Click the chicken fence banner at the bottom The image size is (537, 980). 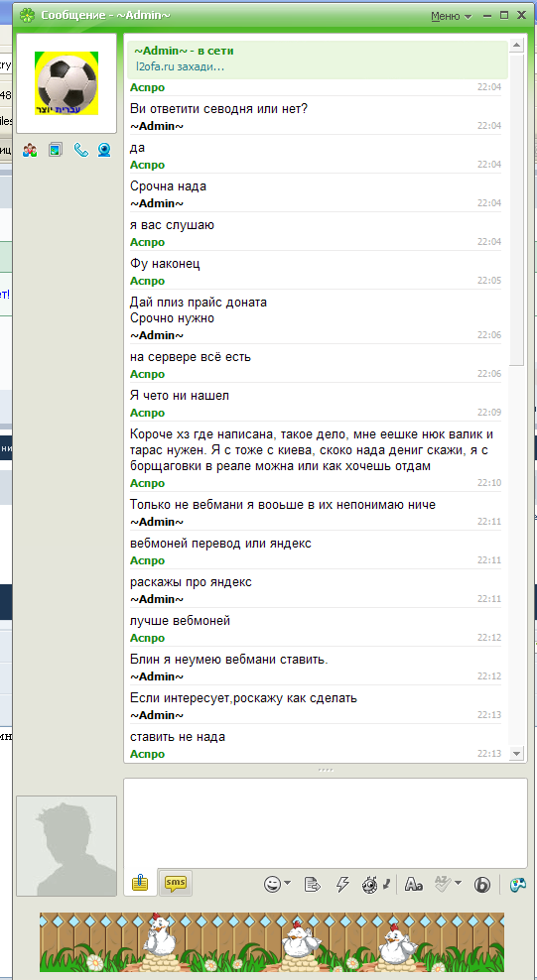tap(272, 942)
